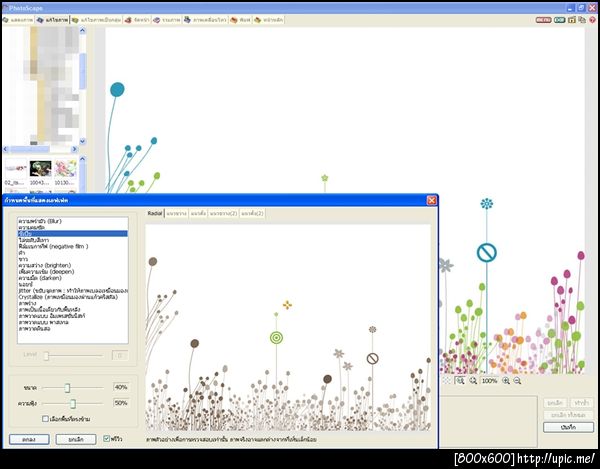Screen dimensions: 600x469
Task: Open the Viewer tab icon in PhotoScape toolbar
Action: (6, 20)
